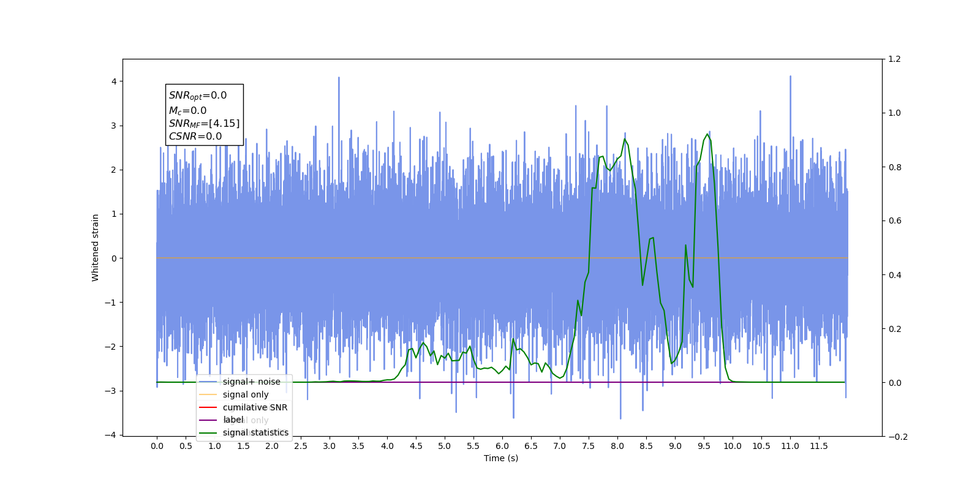The height and width of the screenshot is (490, 980).
Task: Click the x-axis tick label 3.0
Action: coord(330,446)
